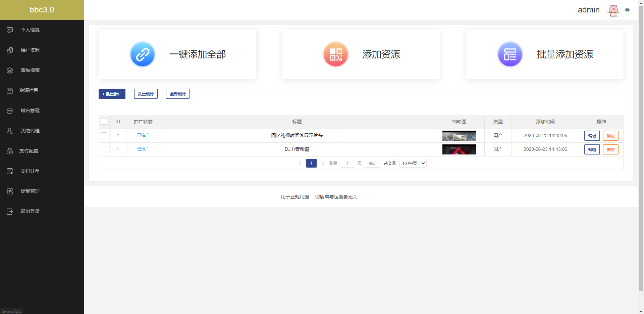The width and height of the screenshot is (644, 314).
Task: Open the 10条/页 page size dropdown
Action: click(x=413, y=163)
